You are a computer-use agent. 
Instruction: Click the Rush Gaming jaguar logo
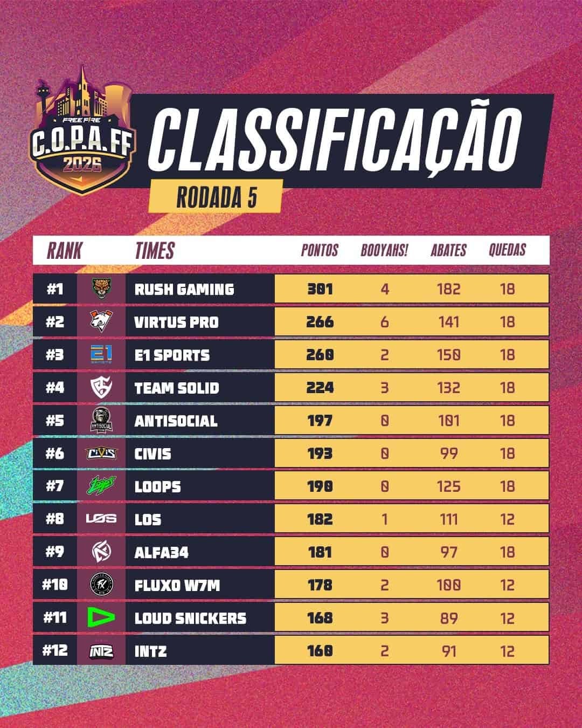(101, 289)
